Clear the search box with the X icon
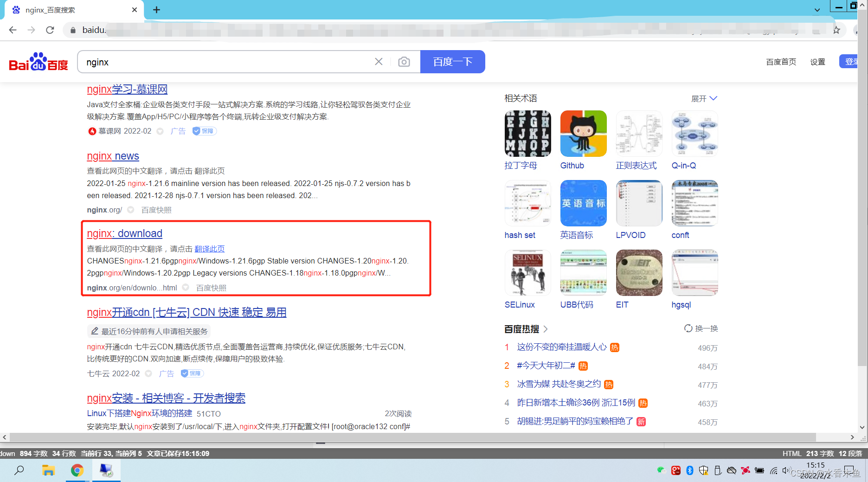This screenshot has width=868, height=482. click(x=379, y=61)
